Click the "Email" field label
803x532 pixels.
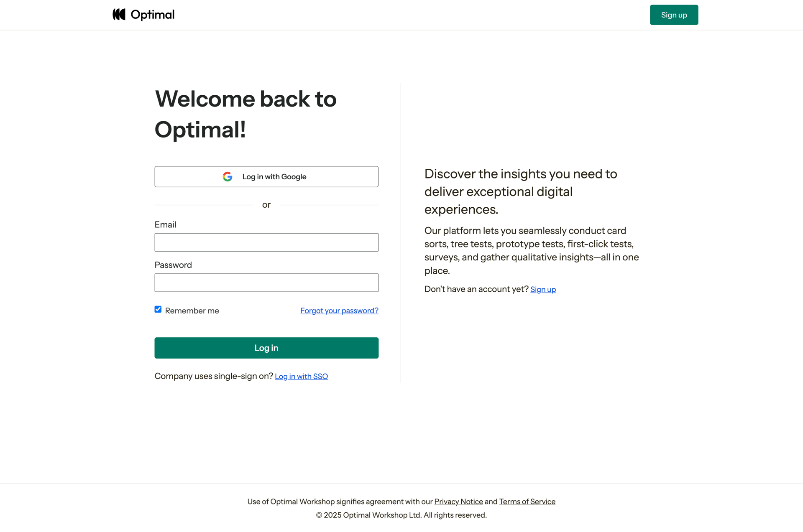(x=165, y=225)
